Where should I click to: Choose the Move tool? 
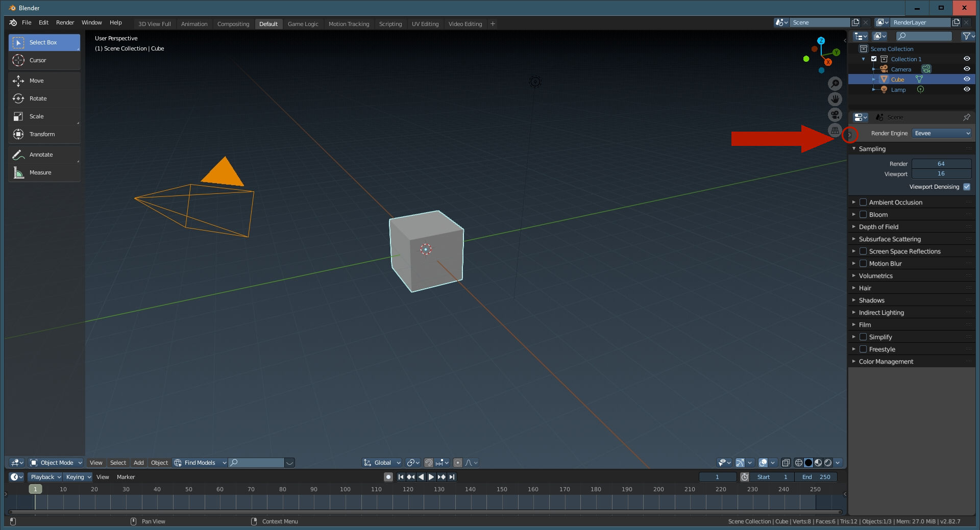tap(44, 81)
